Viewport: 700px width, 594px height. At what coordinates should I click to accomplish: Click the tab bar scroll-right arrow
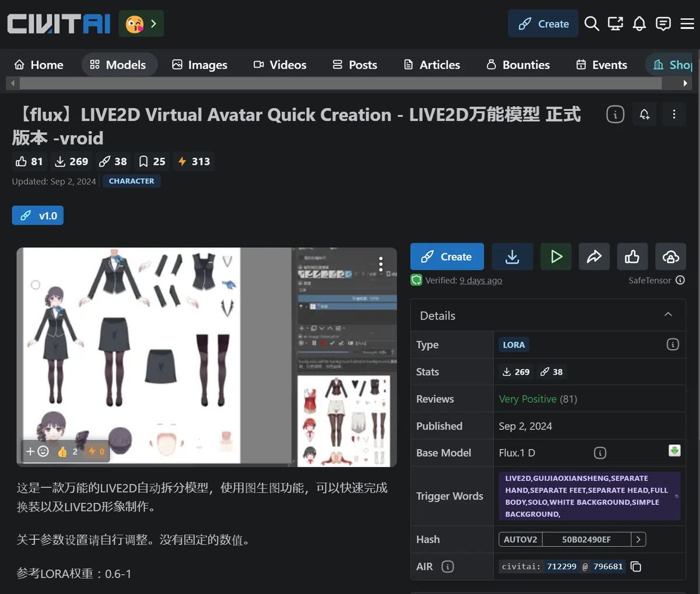tap(685, 83)
